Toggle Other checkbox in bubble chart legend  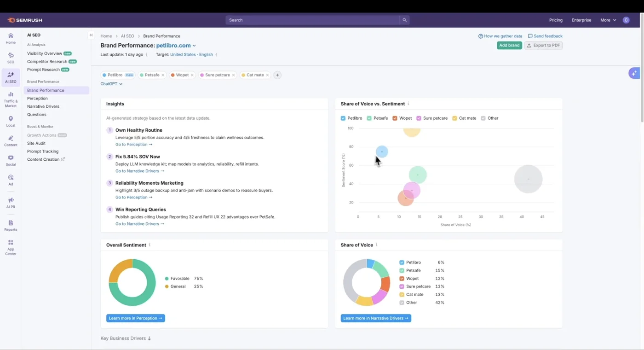483,118
